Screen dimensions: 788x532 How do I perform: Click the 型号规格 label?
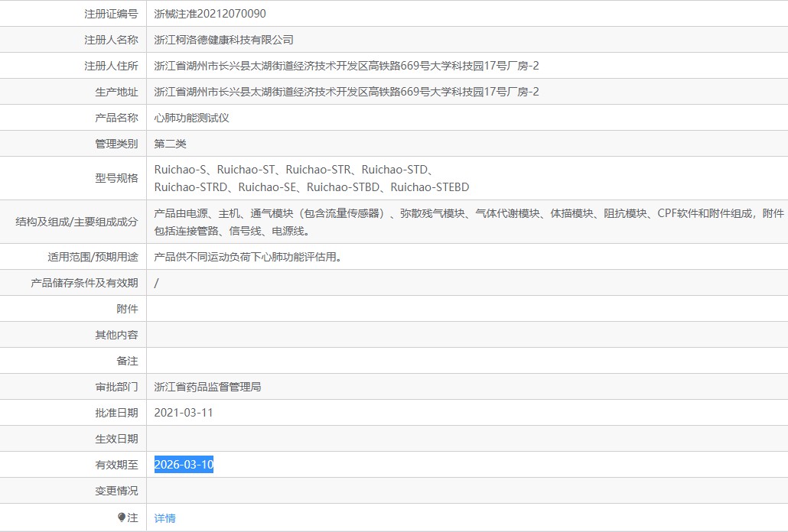tap(116, 178)
